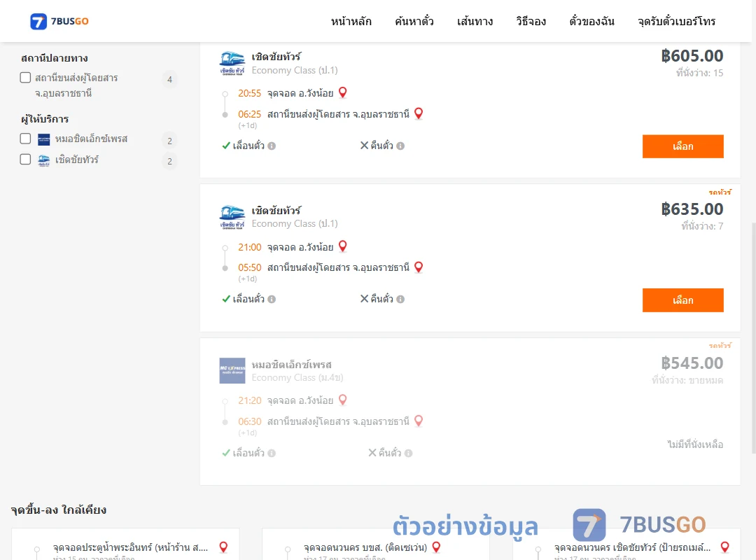Check สถานีขนส่งผู้โดยสาร จ.อุบลราชธานี destination filter

click(26, 78)
